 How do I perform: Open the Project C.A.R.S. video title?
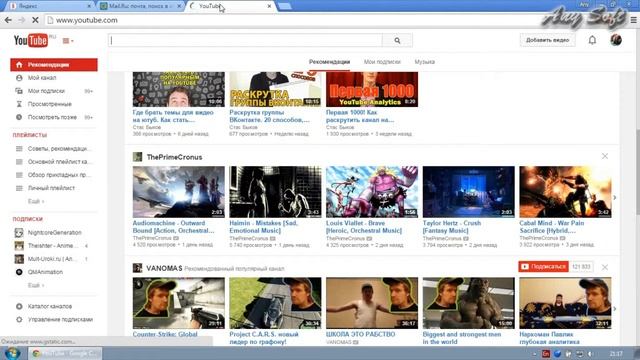click(264, 338)
